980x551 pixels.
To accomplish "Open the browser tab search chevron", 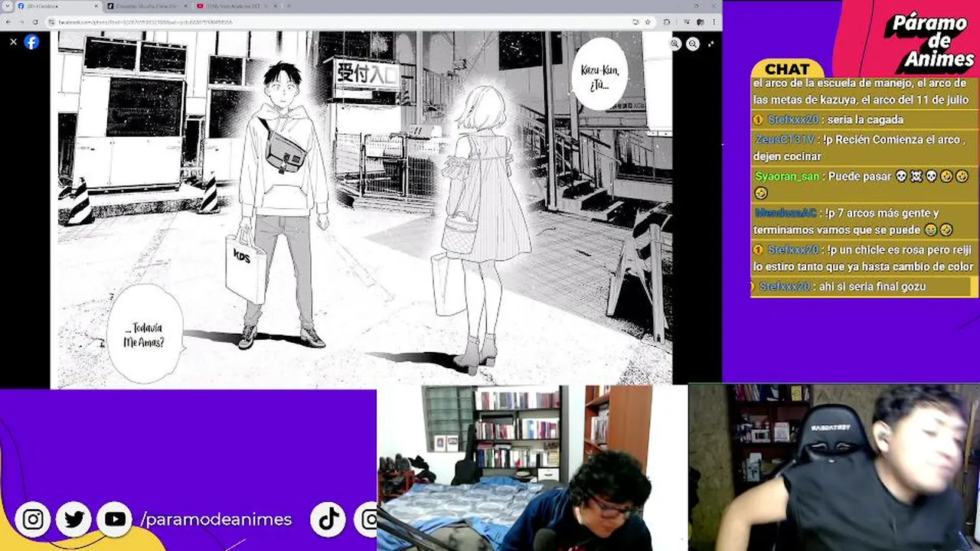I will [7, 6].
